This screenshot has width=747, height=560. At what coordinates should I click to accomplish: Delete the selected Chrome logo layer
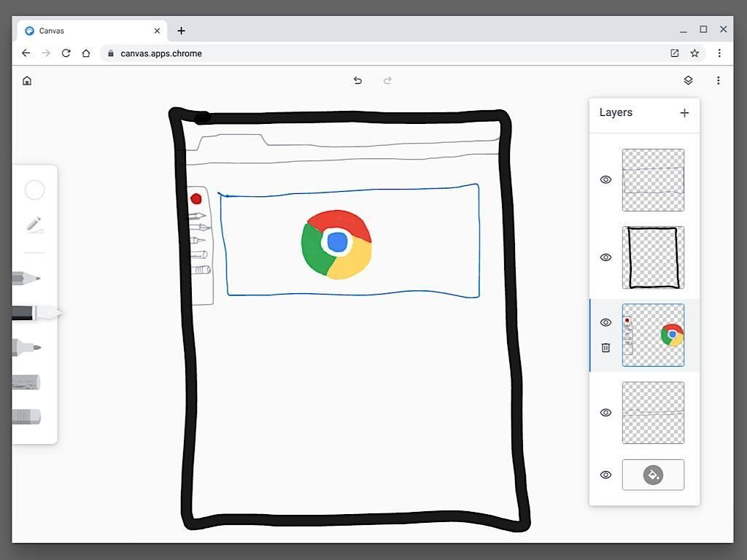coord(605,348)
